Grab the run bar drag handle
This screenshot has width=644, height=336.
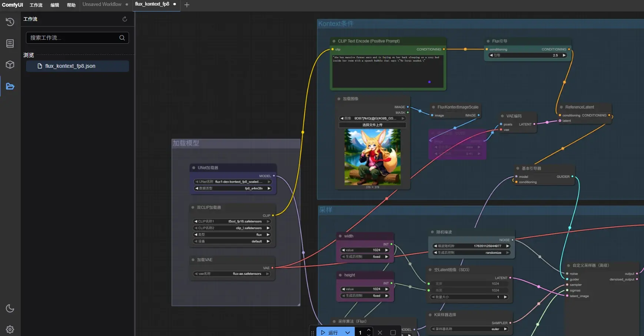(x=312, y=333)
